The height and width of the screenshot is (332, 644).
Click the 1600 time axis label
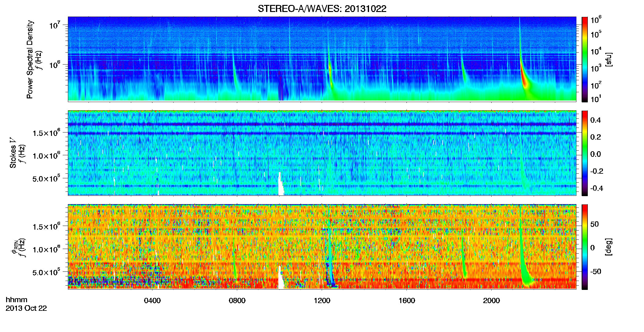click(407, 300)
